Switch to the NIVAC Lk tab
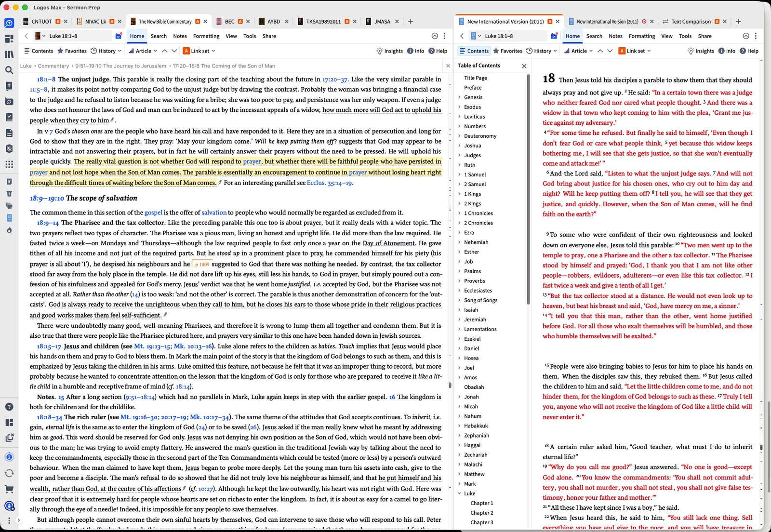 tap(95, 21)
